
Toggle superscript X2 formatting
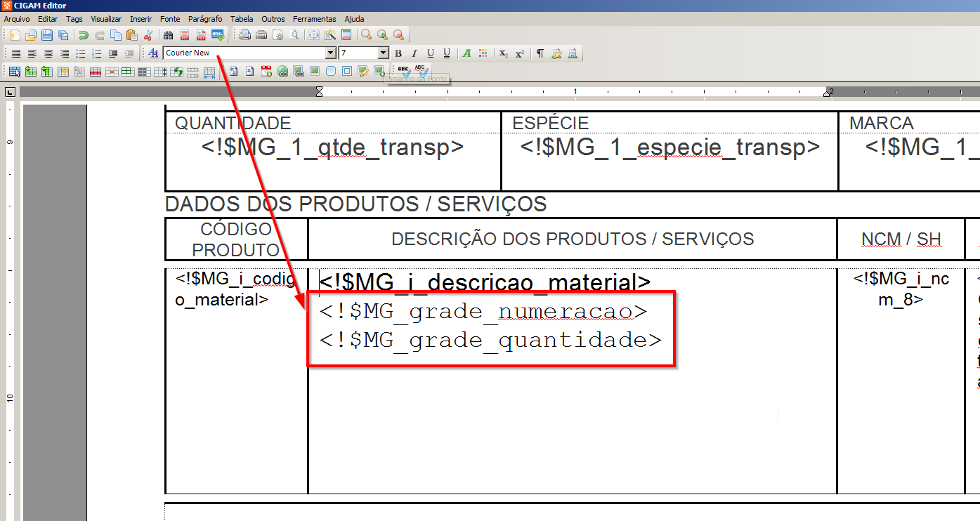click(519, 53)
